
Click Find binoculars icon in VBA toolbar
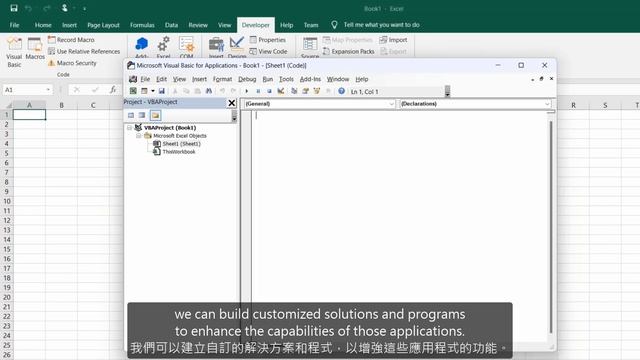point(209,91)
